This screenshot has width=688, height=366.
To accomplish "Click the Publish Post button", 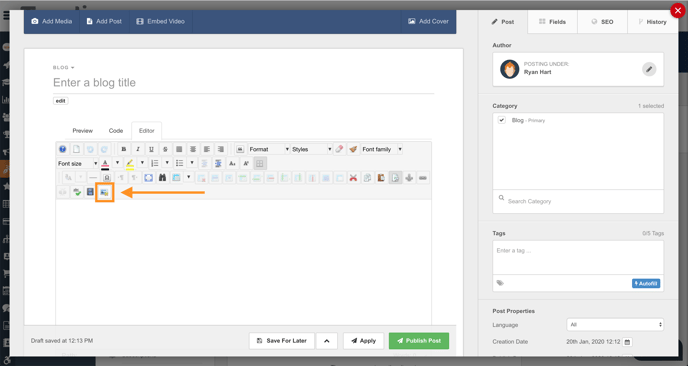I will pyautogui.click(x=419, y=341).
